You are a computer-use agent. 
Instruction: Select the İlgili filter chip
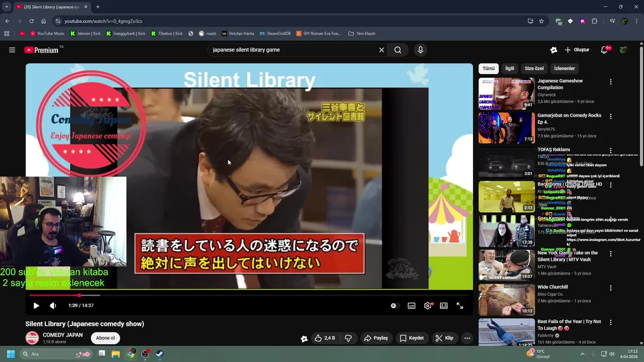510,68
